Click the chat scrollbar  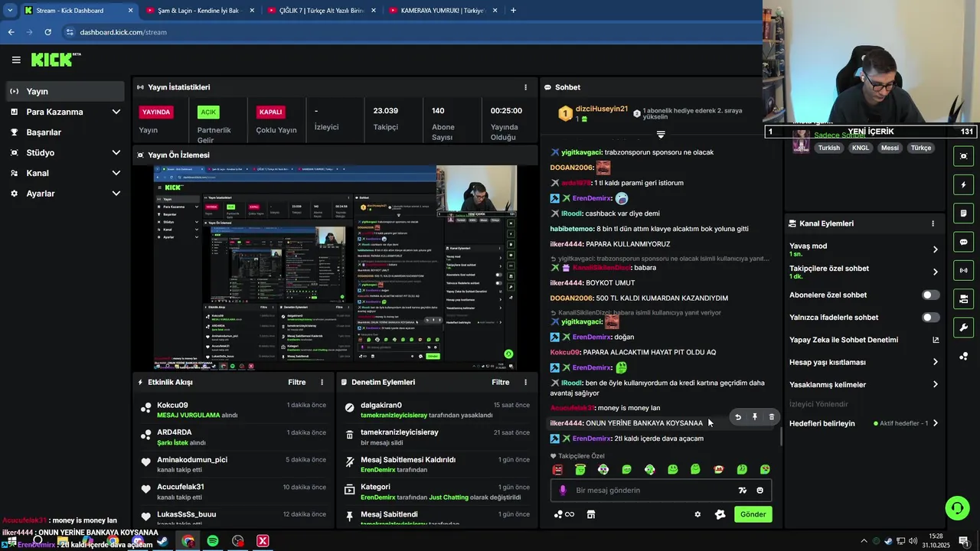pyautogui.click(x=781, y=436)
